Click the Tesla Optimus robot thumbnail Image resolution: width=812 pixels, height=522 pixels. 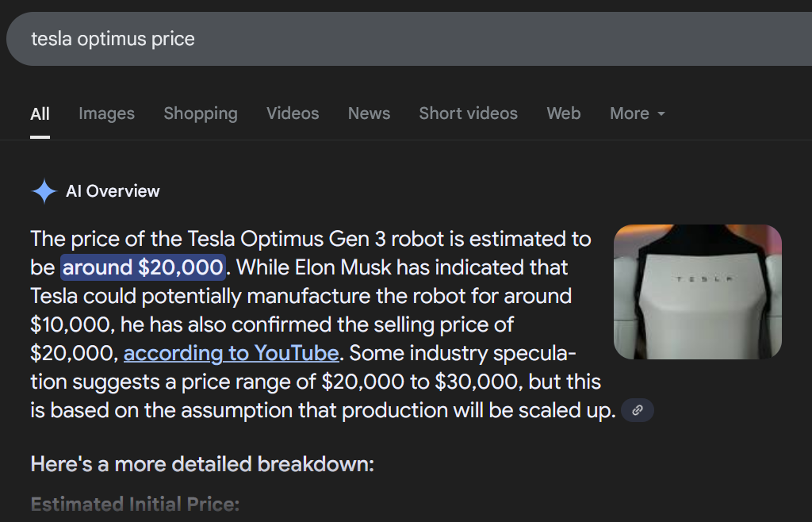(697, 291)
